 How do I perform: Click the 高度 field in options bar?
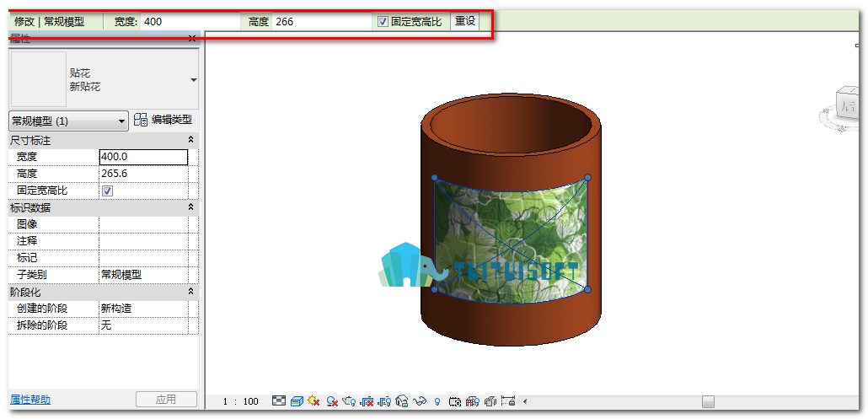click(322, 22)
